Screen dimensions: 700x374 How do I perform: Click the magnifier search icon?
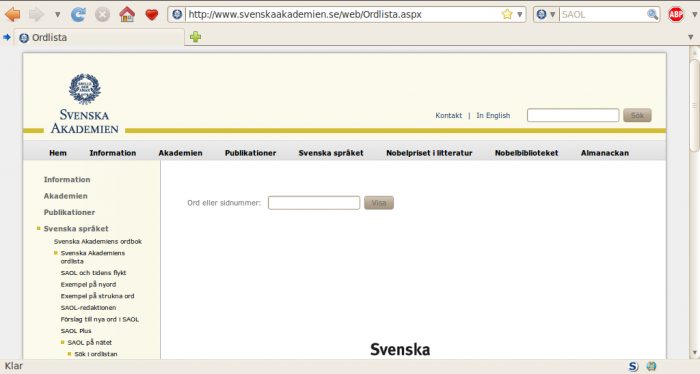[652, 14]
